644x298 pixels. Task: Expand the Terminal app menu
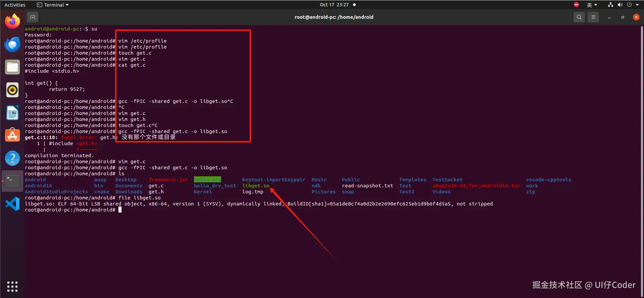(53, 5)
